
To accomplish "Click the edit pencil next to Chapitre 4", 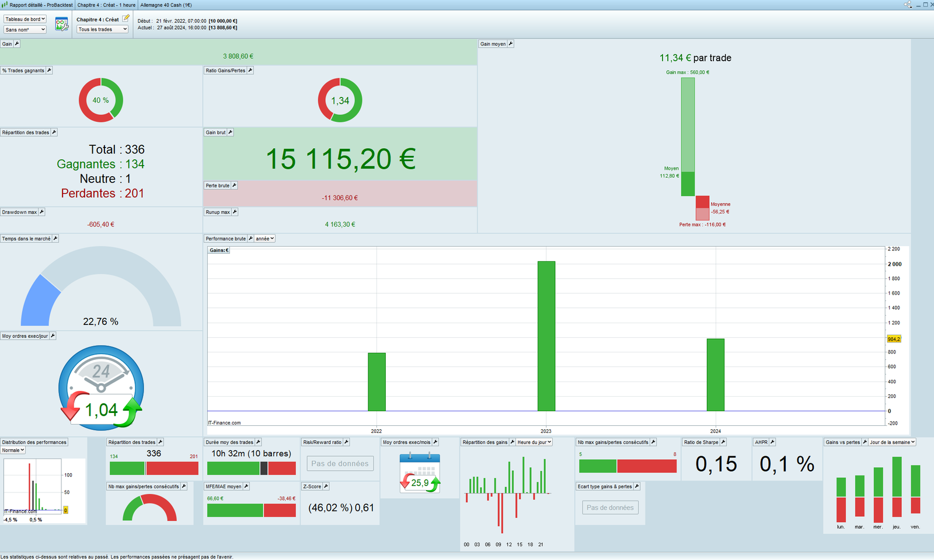I will tap(126, 19).
